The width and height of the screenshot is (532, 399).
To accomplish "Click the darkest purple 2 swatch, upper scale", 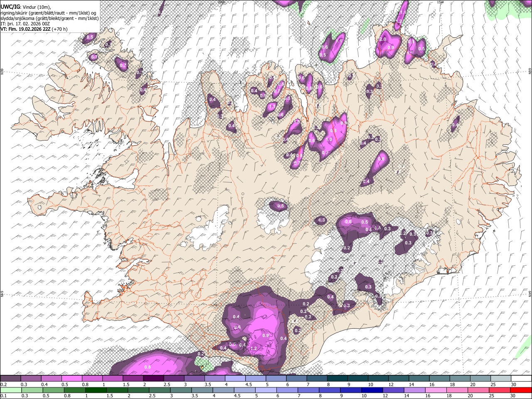I will 153,379.
